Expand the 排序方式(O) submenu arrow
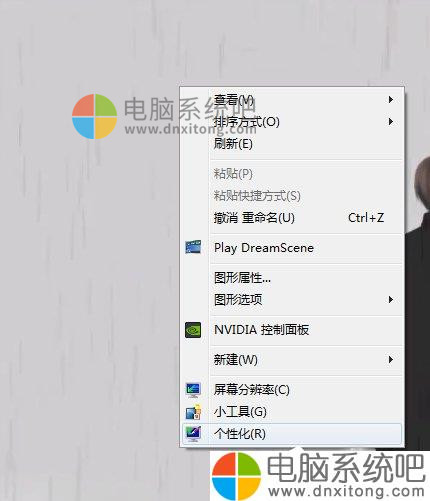The height and width of the screenshot is (501, 430). pos(391,121)
